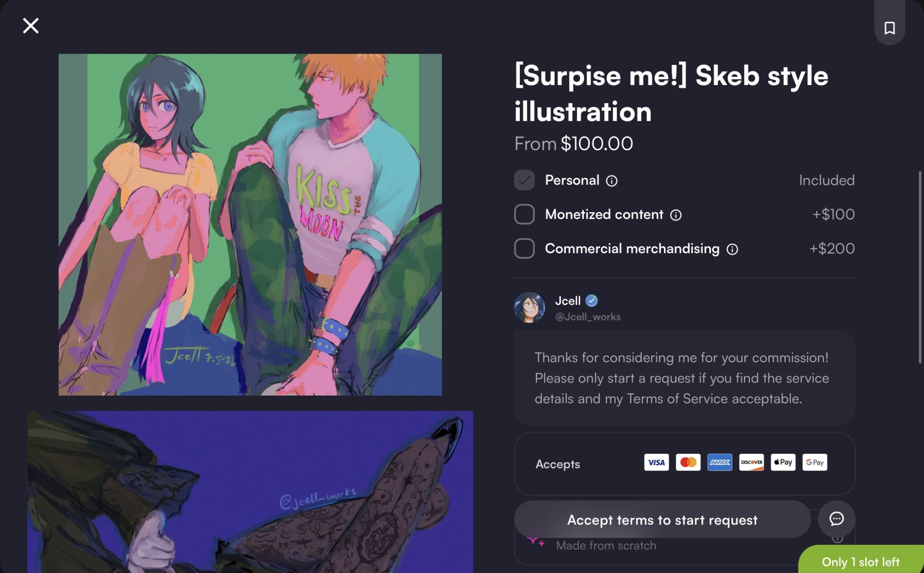Screen dimensions: 924x573
Task: Click the right panel scrollbar
Action: point(920,267)
